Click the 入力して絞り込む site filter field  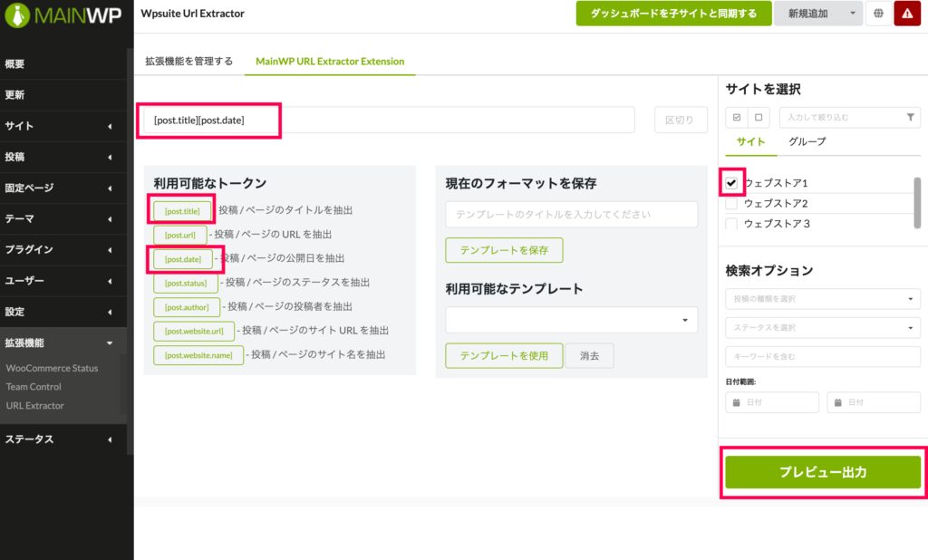click(x=850, y=117)
